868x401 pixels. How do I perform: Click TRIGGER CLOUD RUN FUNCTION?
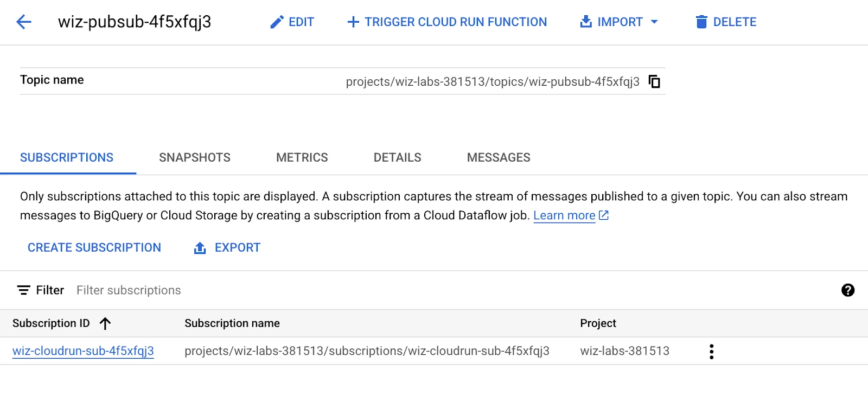coord(446,22)
